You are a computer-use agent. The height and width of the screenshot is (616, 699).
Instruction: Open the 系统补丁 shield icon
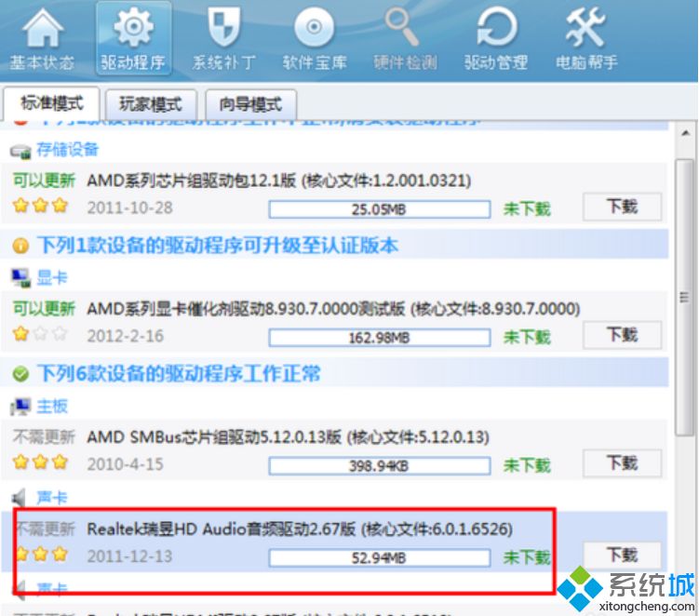click(x=224, y=28)
